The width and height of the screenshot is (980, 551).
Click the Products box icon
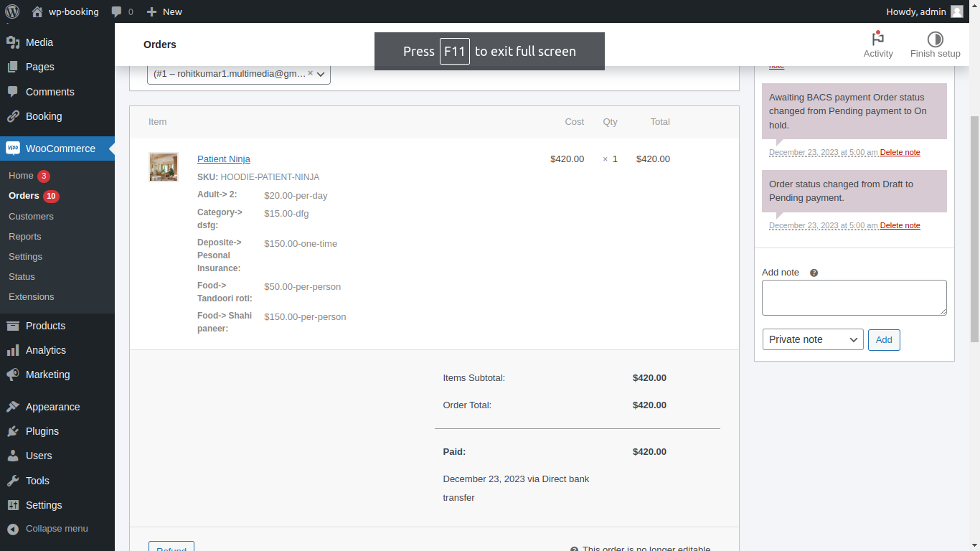[x=12, y=326]
